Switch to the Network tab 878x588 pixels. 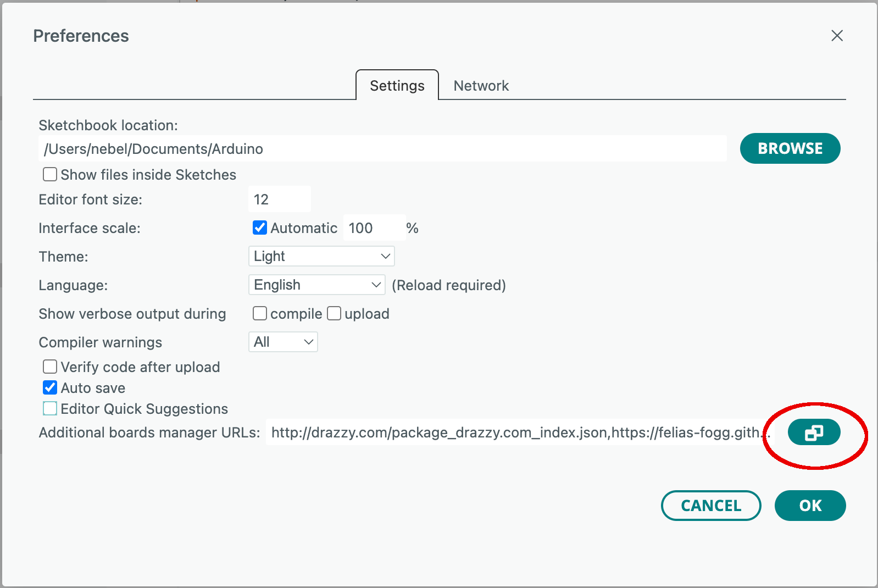(x=481, y=86)
